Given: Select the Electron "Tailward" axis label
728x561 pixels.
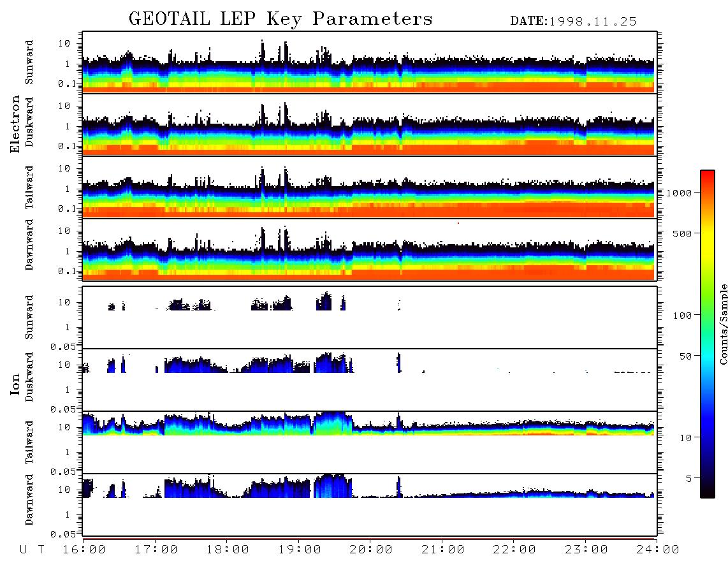Looking at the screenshot, I should point(29,187).
